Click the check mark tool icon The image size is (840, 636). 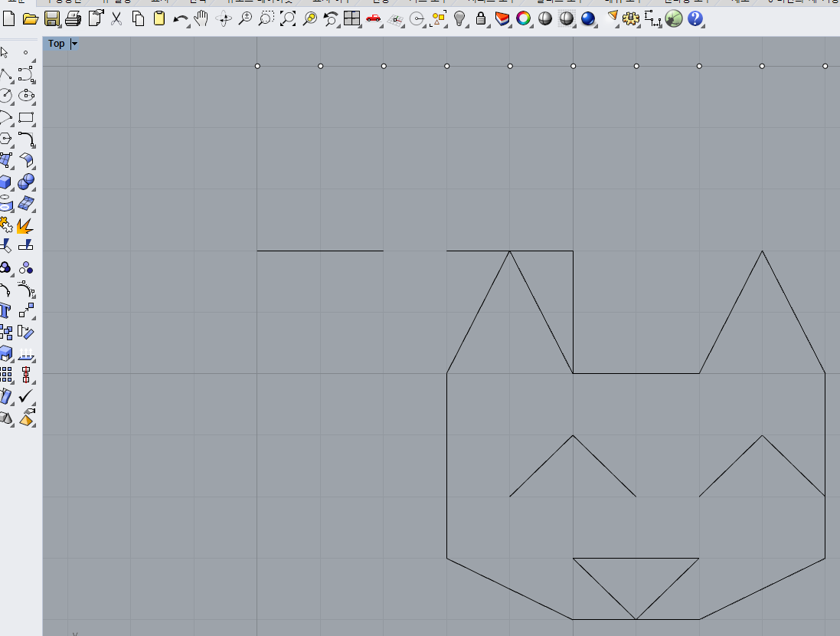pos(26,396)
